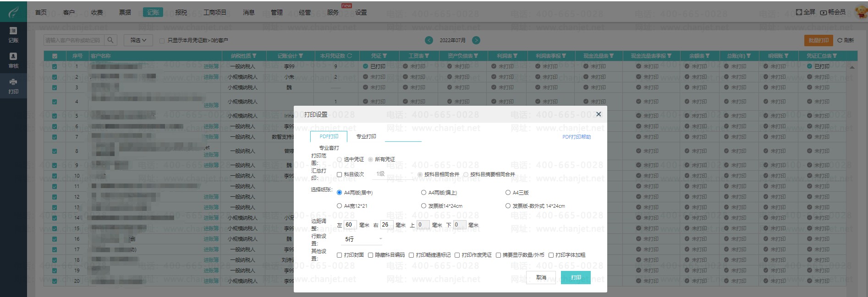Open the 5行 row count dropdown
Image resolution: width=868 pixels, height=297 pixels.
(x=363, y=239)
